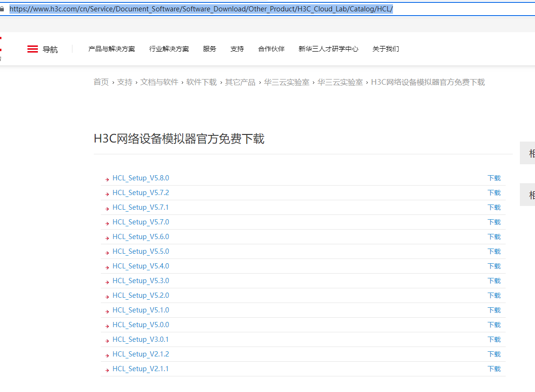Click 下载 for HCL_Setup_V2.1.1
535x392 pixels.
click(494, 369)
